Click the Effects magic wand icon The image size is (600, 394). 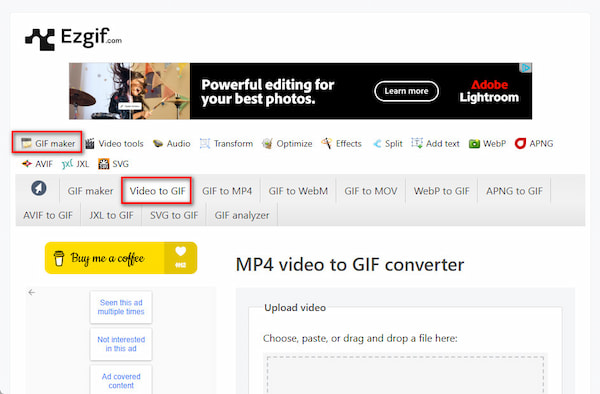pos(326,143)
